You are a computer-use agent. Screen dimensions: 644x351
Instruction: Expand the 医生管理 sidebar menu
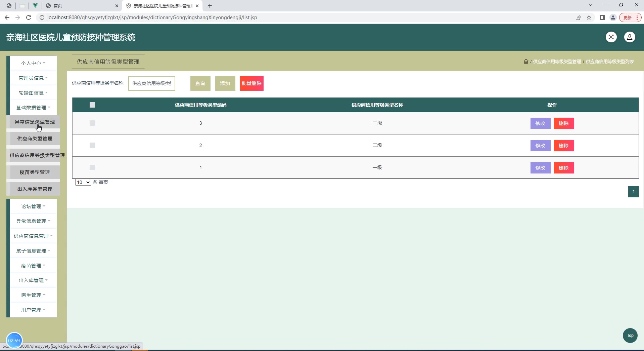tap(33, 295)
